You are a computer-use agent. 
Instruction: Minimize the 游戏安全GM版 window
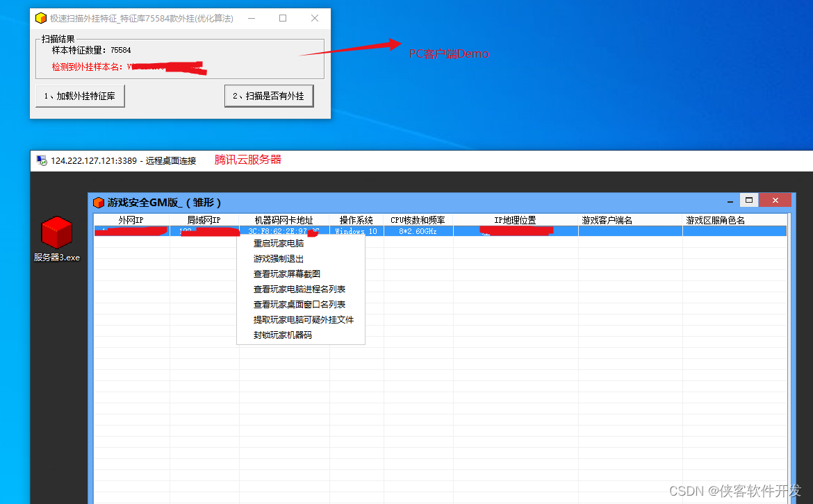(730, 201)
